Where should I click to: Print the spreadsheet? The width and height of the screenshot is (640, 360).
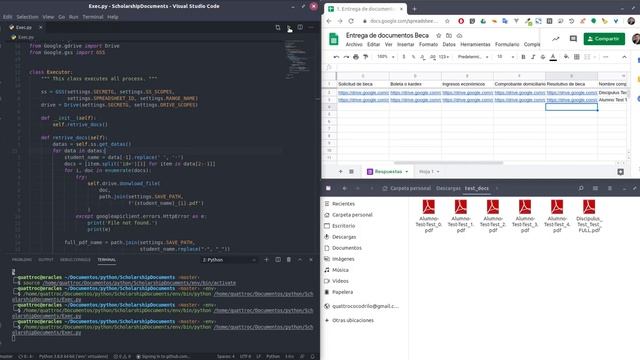pyautogui.click(x=356, y=57)
